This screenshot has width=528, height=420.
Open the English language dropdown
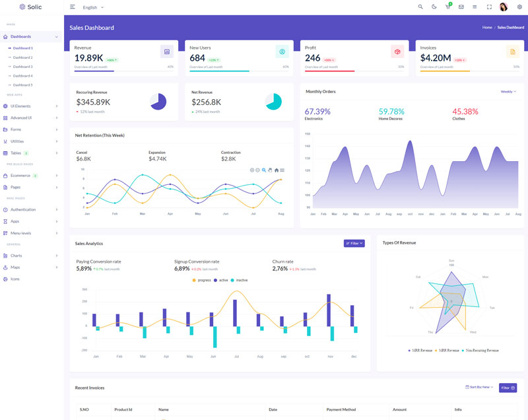tap(93, 7)
